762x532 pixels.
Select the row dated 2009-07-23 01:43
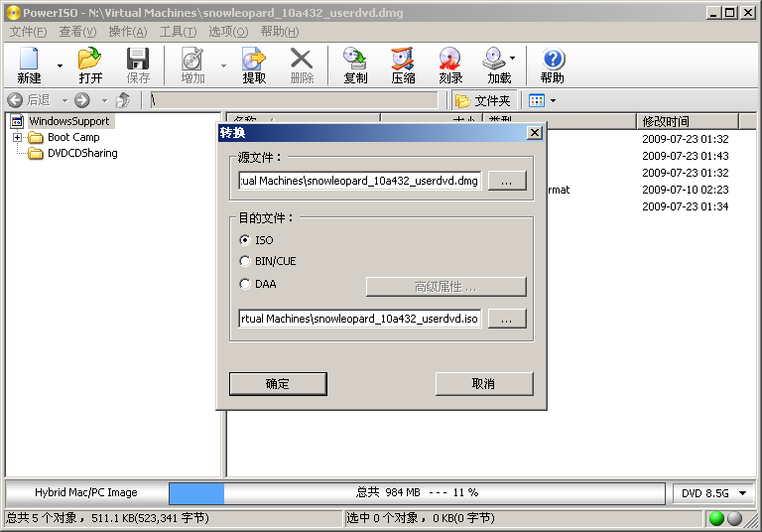pyautogui.click(x=686, y=156)
